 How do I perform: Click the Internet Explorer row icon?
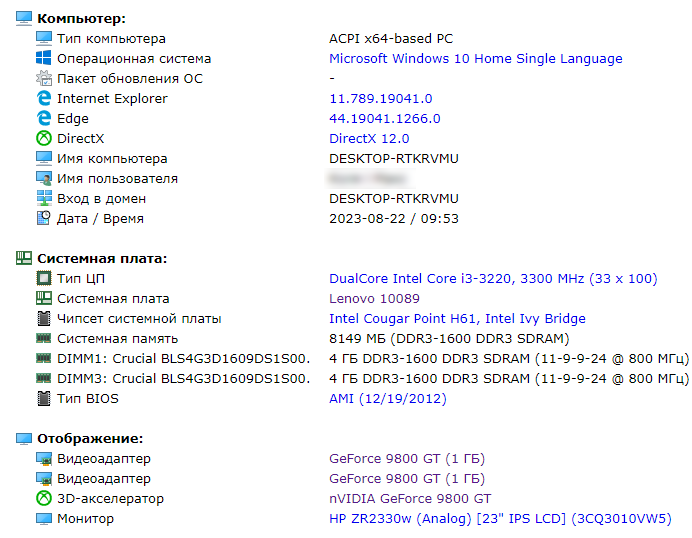[x=44, y=98]
